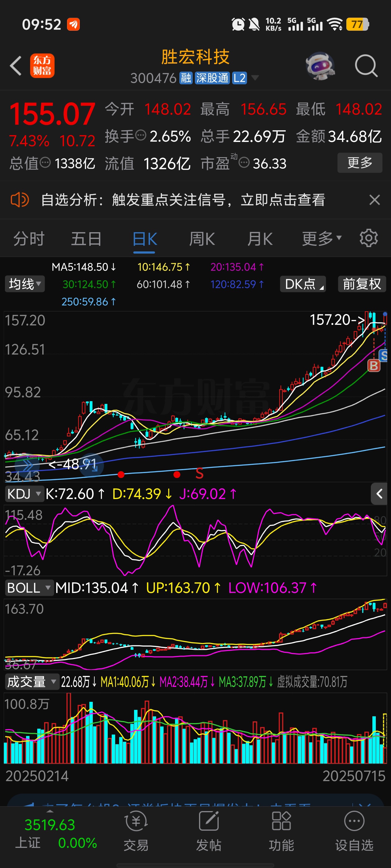Tap the 157.20 high price marker

[x=337, y=319]
